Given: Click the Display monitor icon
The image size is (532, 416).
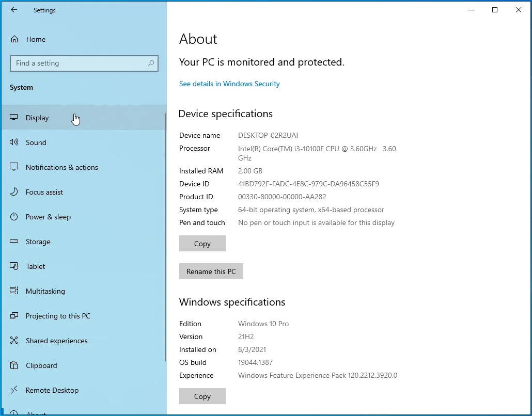Looking at the screenshot, I should click(x=13, y=117).
